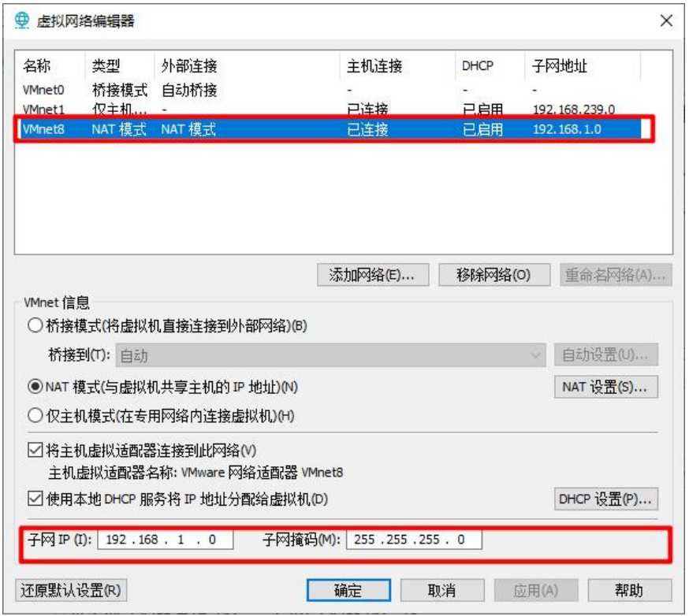Confirm with the 确定 button

[348, 591]
